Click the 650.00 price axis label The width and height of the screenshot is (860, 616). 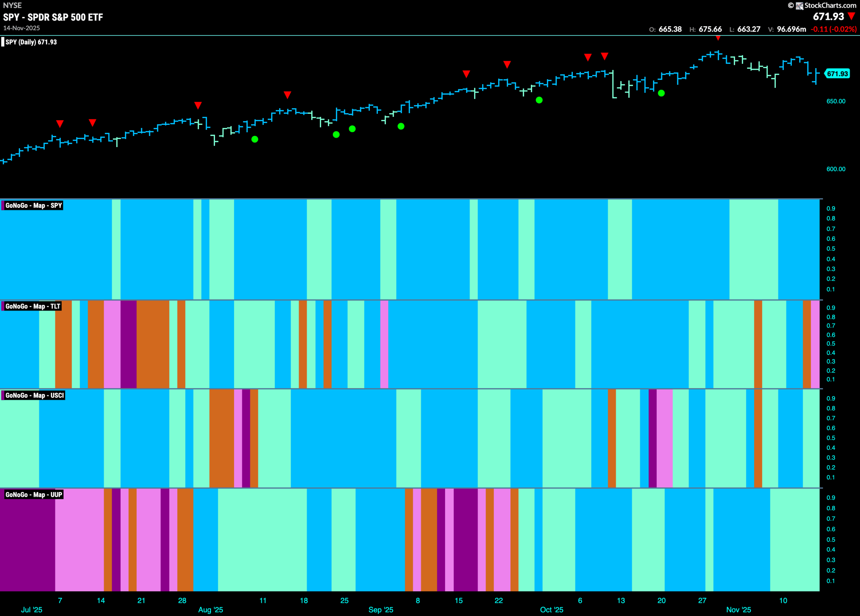tap(836, 101)
